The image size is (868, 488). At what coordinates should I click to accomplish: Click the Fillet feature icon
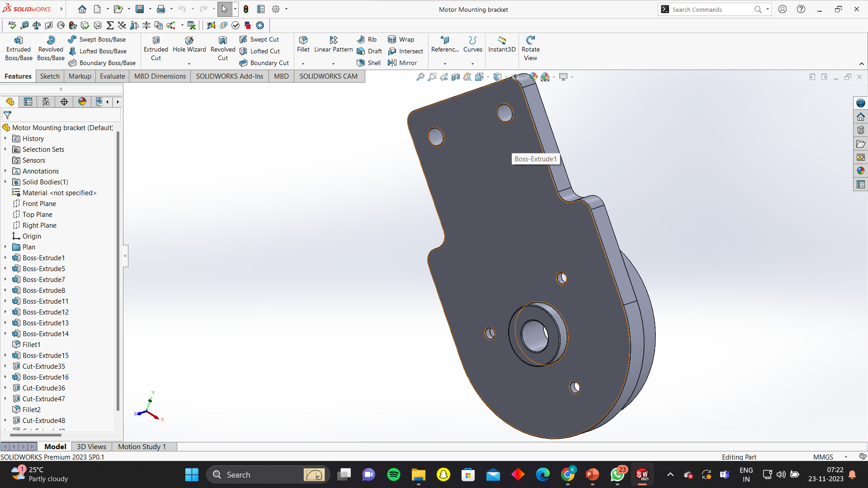(303, 40)
